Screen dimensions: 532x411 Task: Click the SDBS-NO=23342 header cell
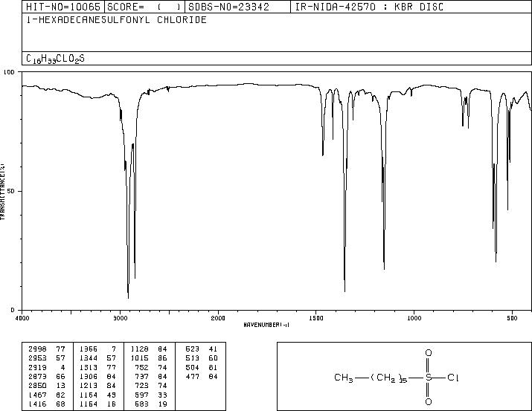coord(238,7)
